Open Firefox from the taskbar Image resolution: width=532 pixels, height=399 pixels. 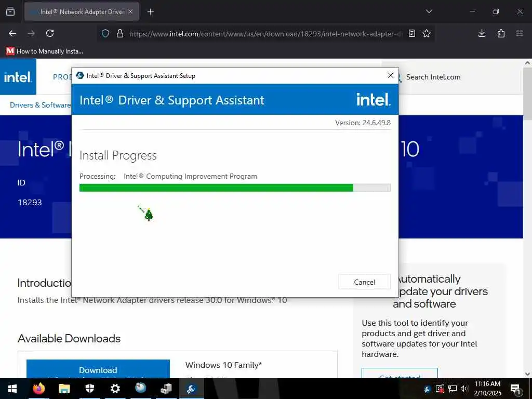click(x=38, y=389)
